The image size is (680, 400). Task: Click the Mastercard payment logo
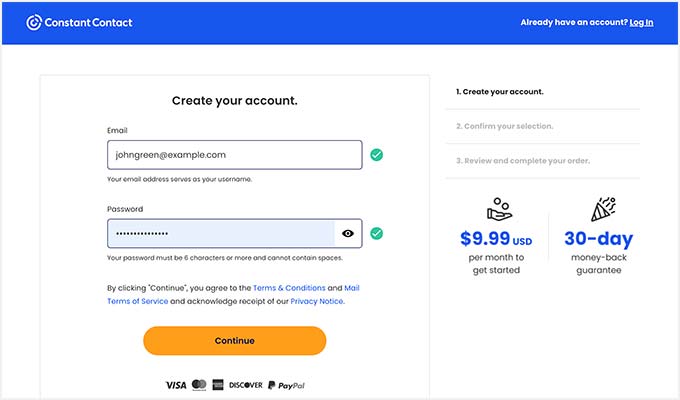(x=199, y=385)
